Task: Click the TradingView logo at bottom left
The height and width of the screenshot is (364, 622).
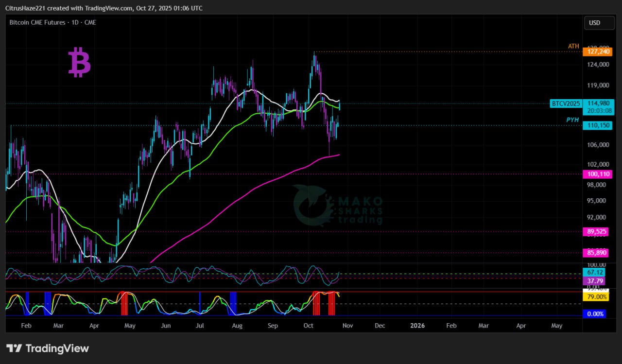Action: pos(48,348)
